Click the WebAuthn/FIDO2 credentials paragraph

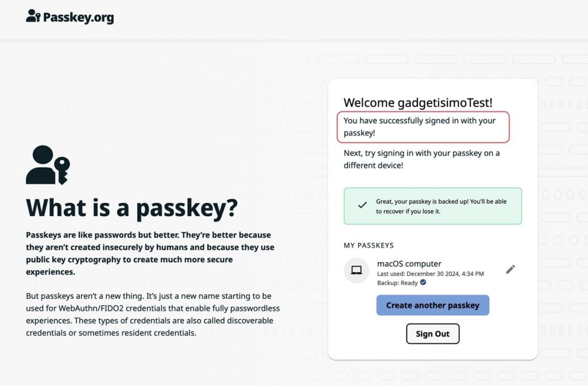click(153, 314)
